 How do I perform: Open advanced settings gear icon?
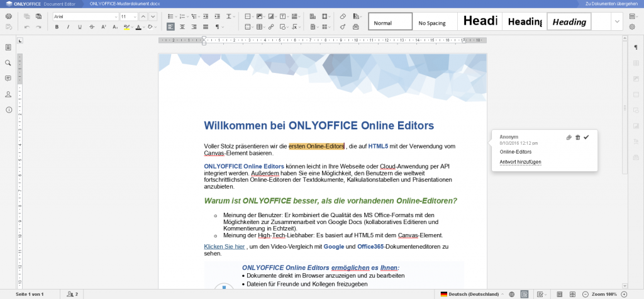pos(632,27)
